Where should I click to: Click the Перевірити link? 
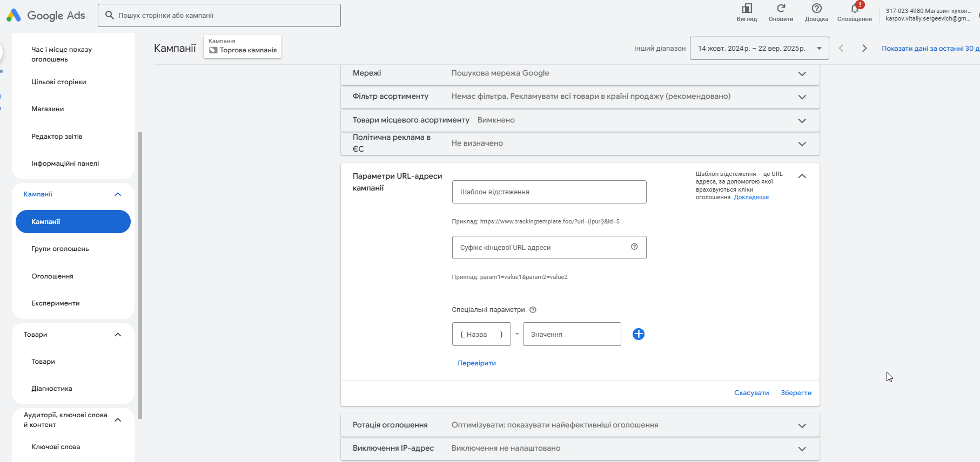(476, 363)
